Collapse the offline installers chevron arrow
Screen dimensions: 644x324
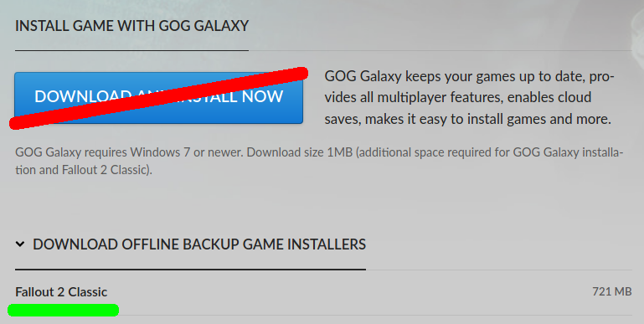coord(20,244)
